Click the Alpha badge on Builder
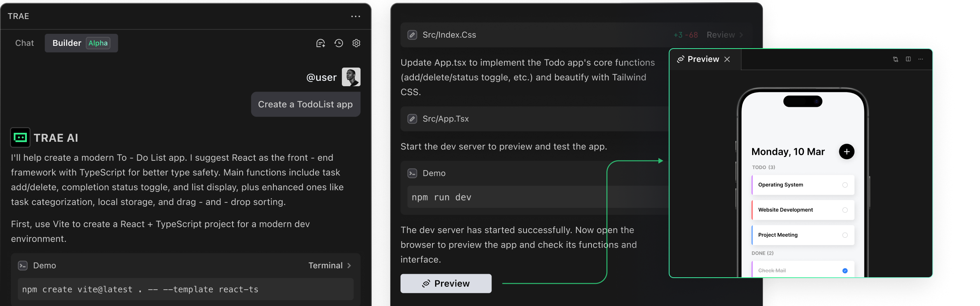 tap(98, 43)
